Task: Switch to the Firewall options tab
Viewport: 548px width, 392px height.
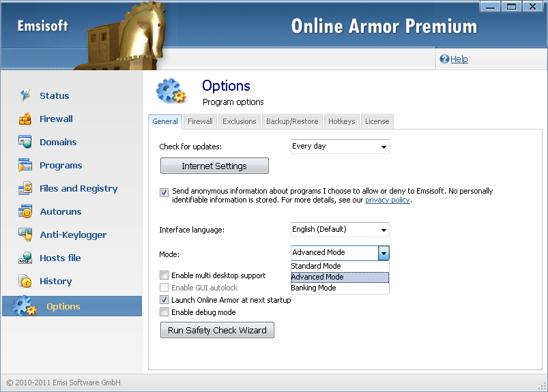Action: [200, 121]
